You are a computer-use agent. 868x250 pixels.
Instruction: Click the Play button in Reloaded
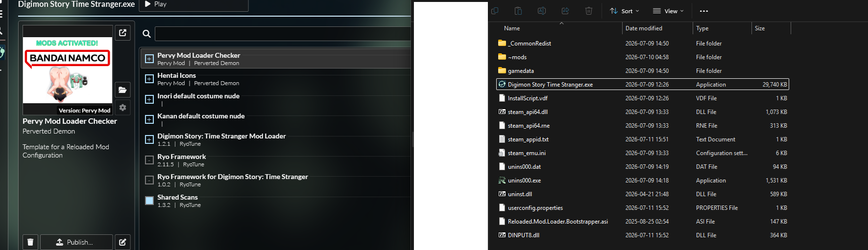pos(193,4)
